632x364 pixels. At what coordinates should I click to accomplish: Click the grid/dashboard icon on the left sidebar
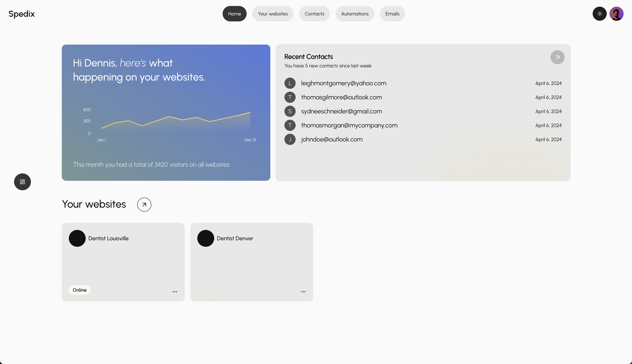point(22,182)
